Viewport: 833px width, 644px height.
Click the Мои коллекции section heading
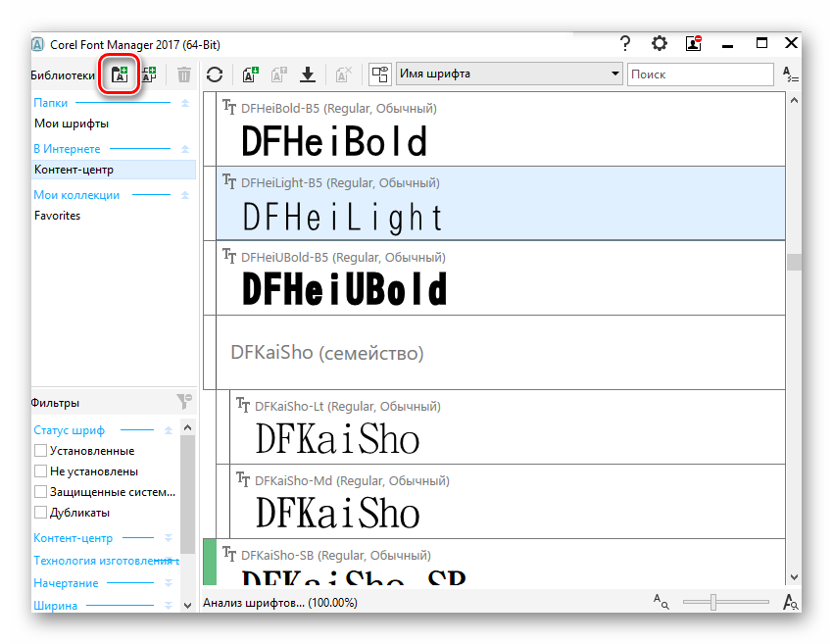pyautogui.click(x=76, y=195)
